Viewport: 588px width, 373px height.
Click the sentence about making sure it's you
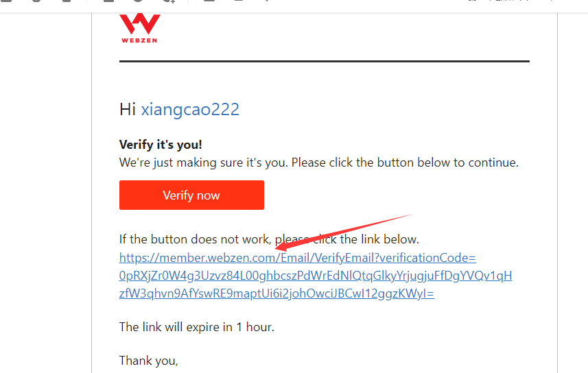pyautogui.click(x=319, y=163)
